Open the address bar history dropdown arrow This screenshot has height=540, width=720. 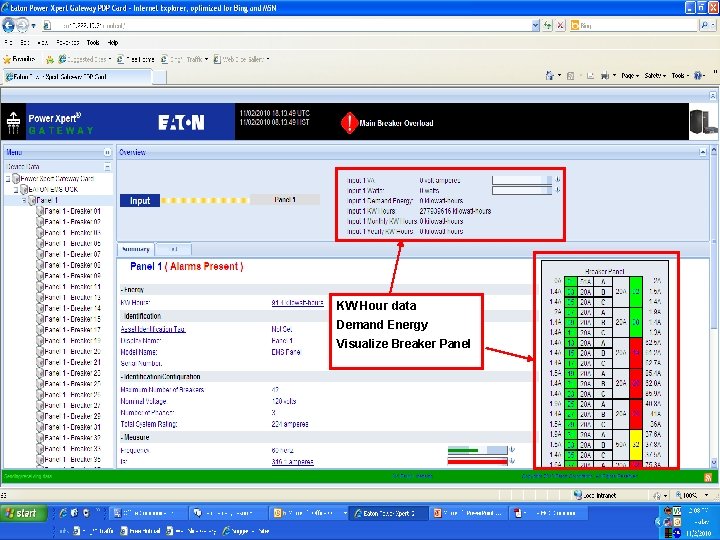(535, 26)
